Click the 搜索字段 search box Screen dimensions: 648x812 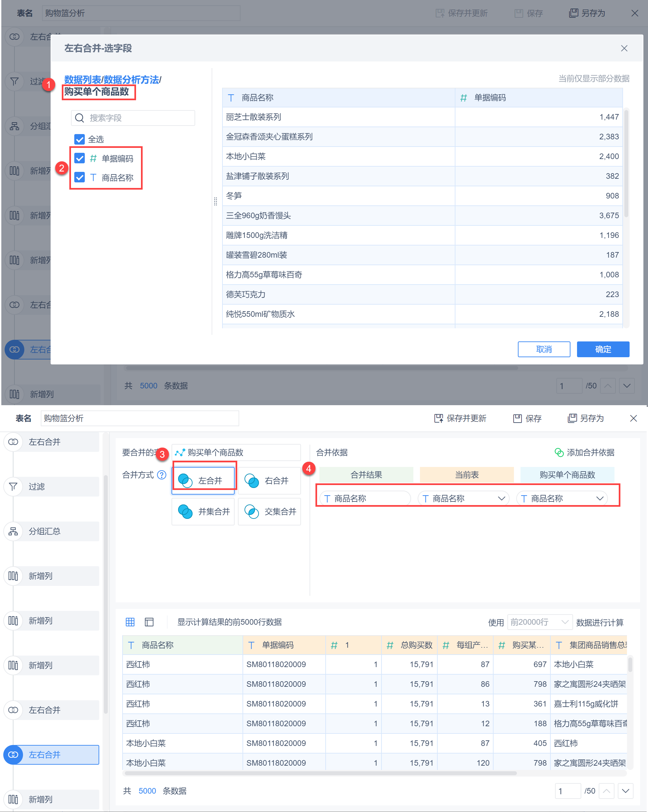pyautogui.click(x=133, y=118)
